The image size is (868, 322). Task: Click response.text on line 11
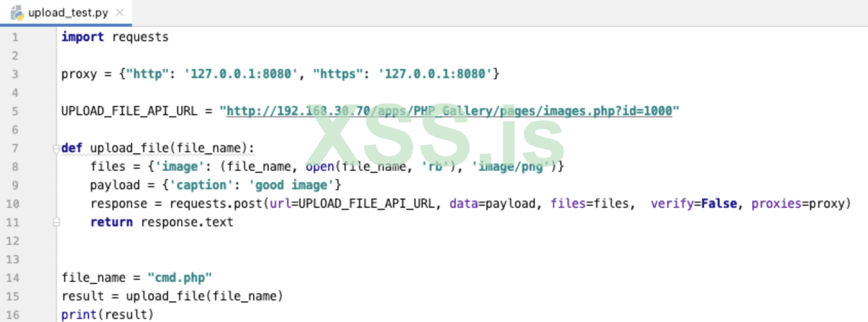click(187, 222)
